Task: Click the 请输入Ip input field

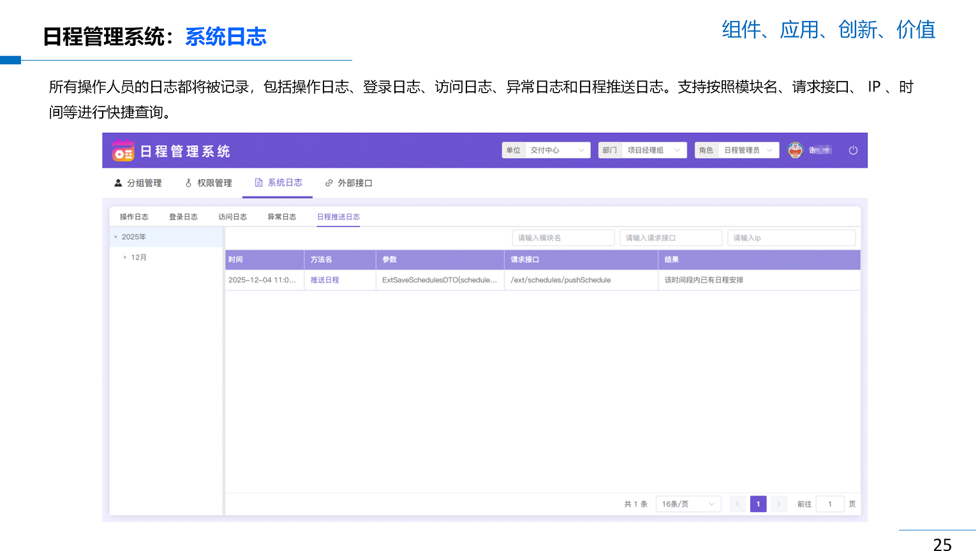Action: point(791,238)
